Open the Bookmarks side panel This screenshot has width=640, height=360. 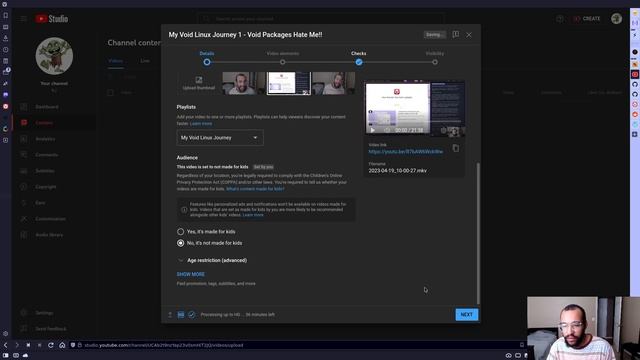tap(5, 16)
